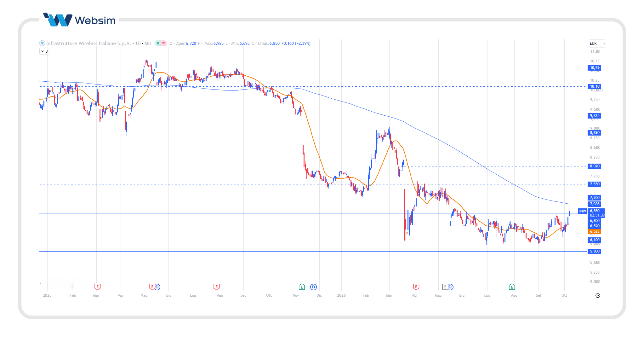Open the blue D dividend marker in May 2026
Screen dimensions: 644x337
(x=450, y=287)
